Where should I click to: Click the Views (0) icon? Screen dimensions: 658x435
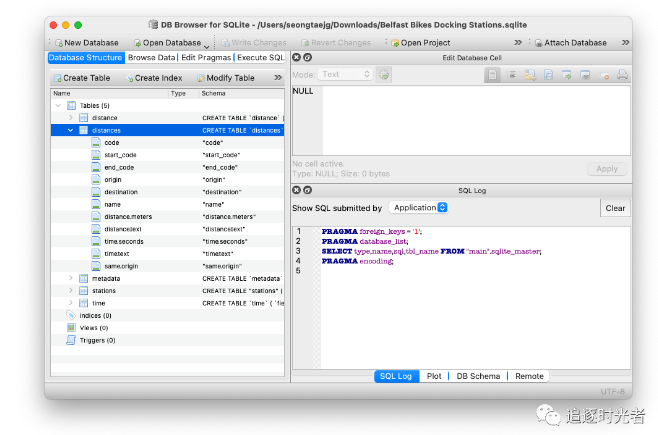click(71, 328)
